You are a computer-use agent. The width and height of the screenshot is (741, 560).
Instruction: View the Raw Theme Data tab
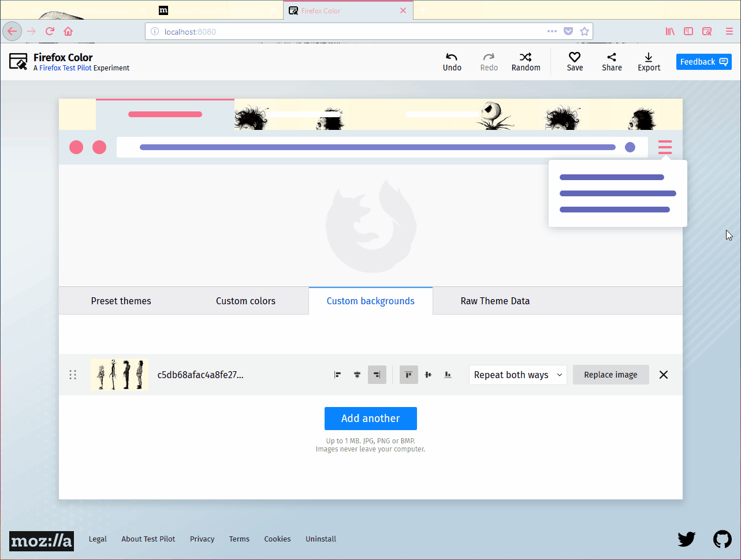coord(495,301)
